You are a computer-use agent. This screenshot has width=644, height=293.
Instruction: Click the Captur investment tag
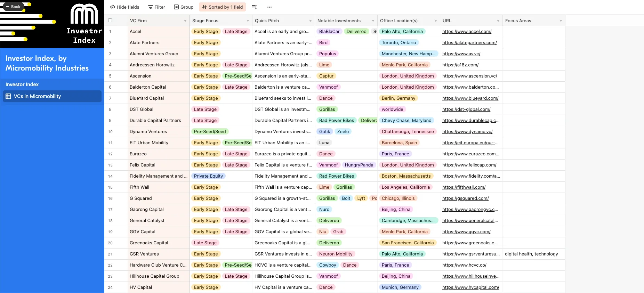[326, 76]
